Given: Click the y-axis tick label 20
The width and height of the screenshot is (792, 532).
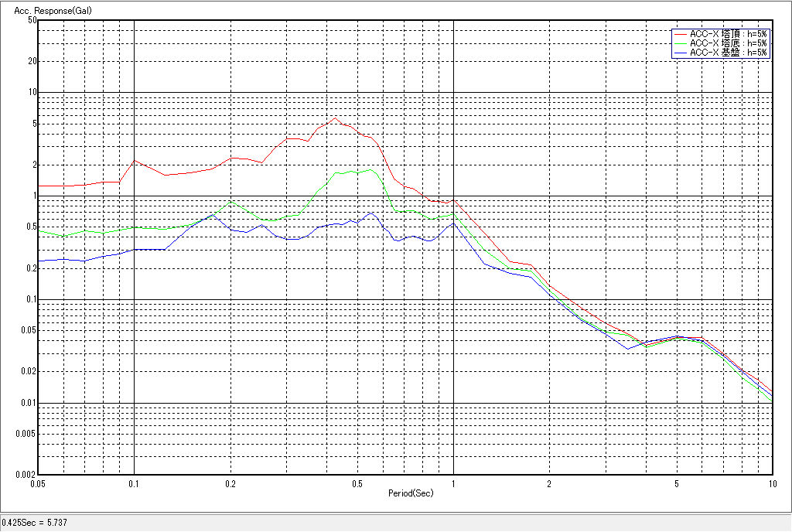Looking at the screenshot, I should (x=32, y=61).
